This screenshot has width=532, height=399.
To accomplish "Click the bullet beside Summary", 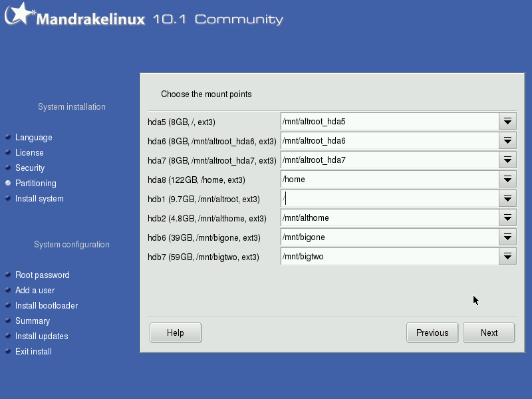I will pyautogui.click(x=8, y=321).
